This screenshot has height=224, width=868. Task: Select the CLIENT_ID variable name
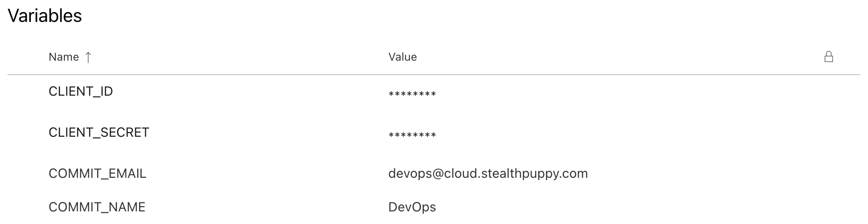[x=81, y=91]
